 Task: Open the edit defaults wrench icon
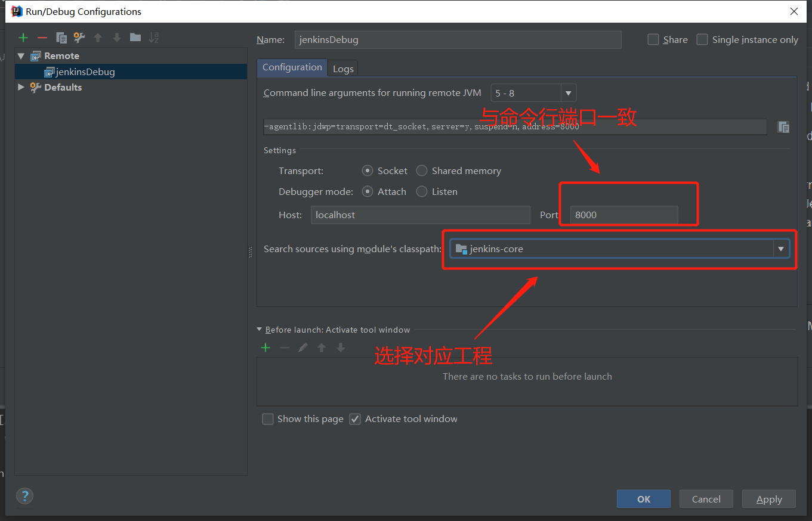pos(79,38)
